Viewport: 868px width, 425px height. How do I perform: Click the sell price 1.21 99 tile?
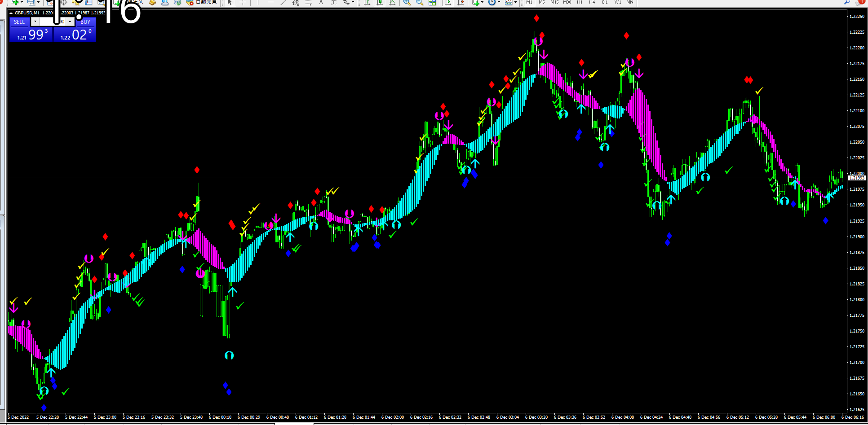(x=31, y=35)
